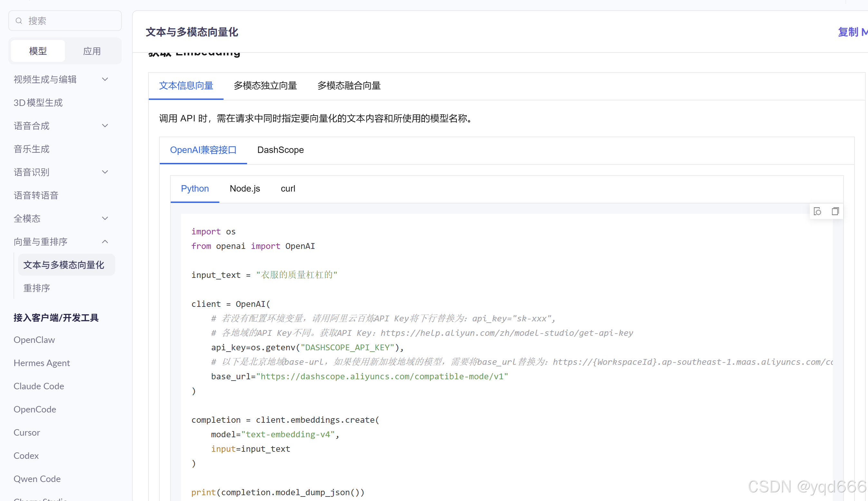
Task: Show the curl code sample tab
Action: click(288, 189)
